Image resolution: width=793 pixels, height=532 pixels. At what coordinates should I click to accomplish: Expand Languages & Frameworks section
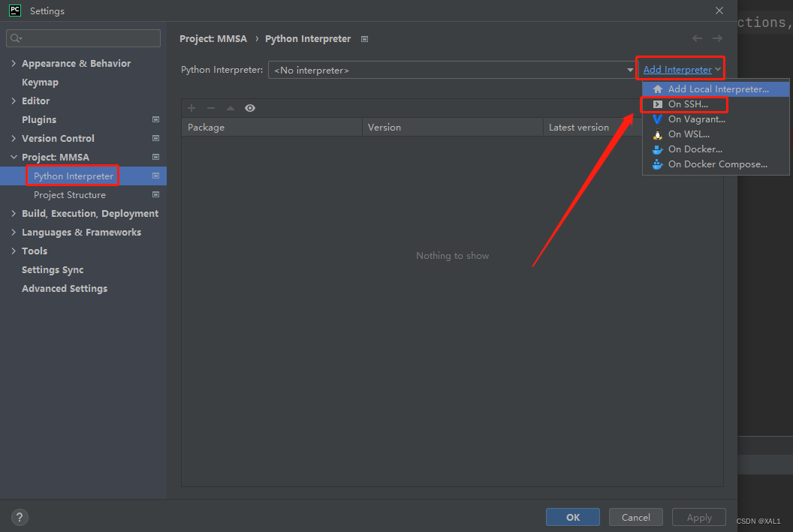pyautogui.click(x=14, y=233)
